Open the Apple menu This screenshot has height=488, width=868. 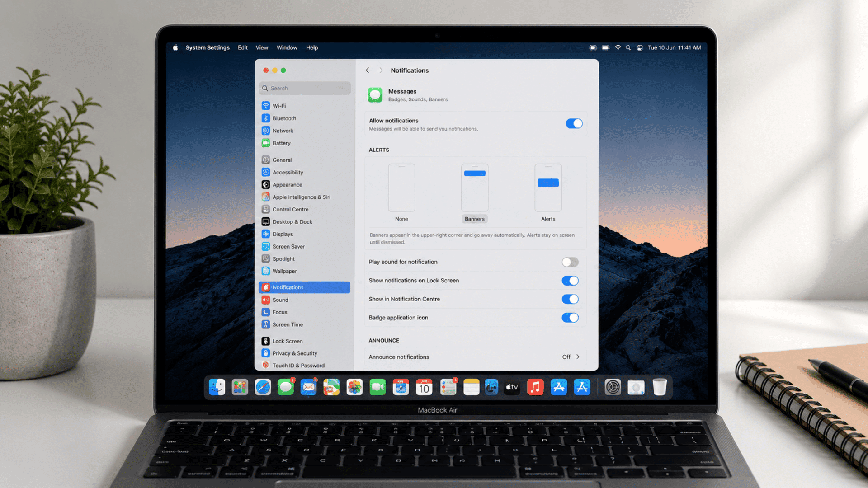click(175, 47)
